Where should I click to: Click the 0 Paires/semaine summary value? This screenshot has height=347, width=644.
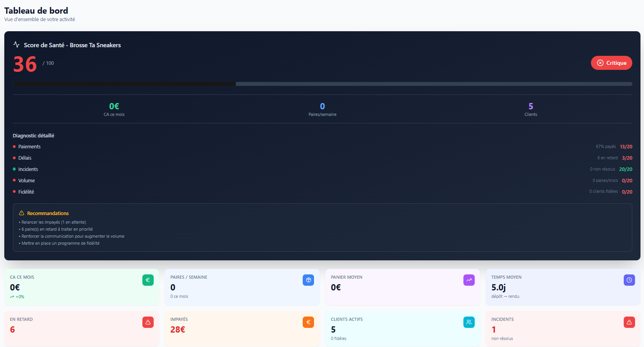tap(322, 106)
